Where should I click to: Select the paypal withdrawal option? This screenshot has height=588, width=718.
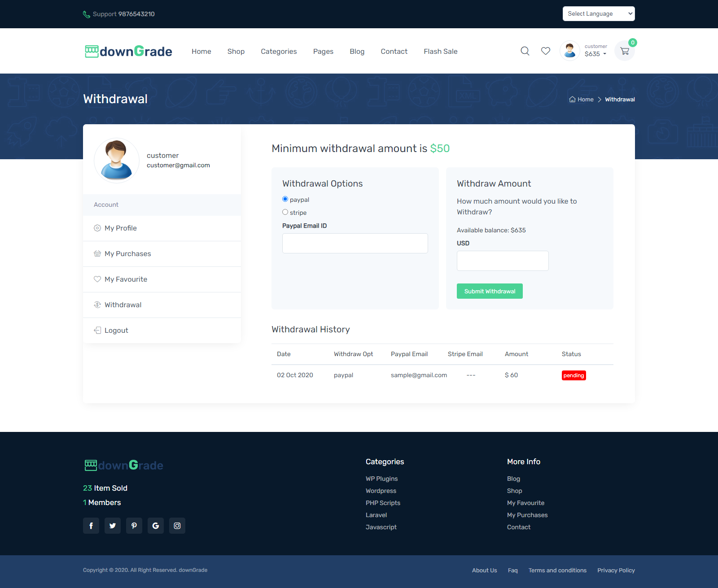tap(285, 199)
